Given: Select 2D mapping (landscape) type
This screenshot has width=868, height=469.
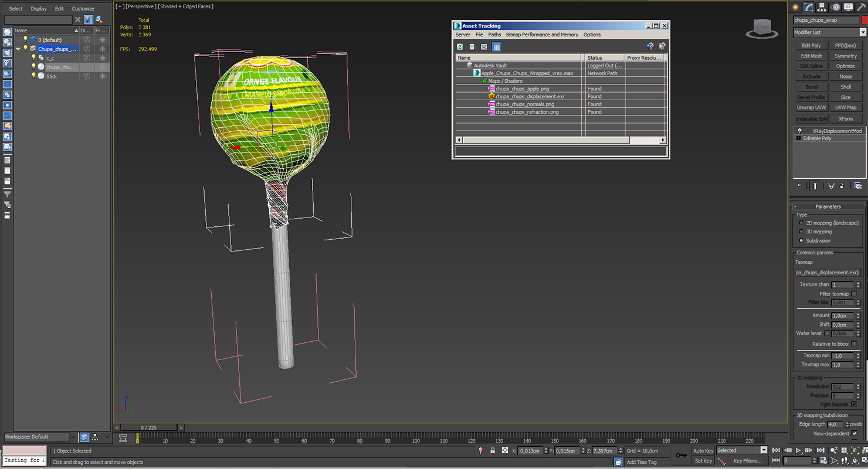Looking at the screenshot, I should point(801,223).
